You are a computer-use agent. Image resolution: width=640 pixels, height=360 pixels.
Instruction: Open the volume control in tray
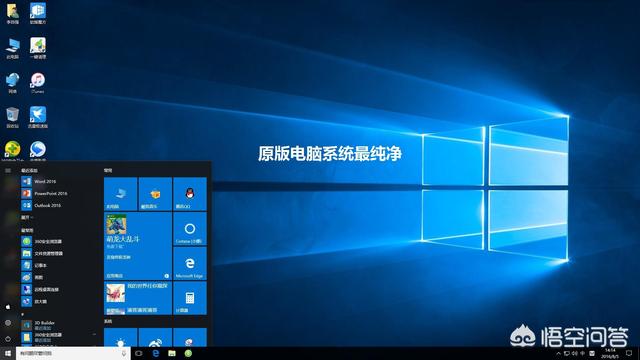(x=575, y=353)
